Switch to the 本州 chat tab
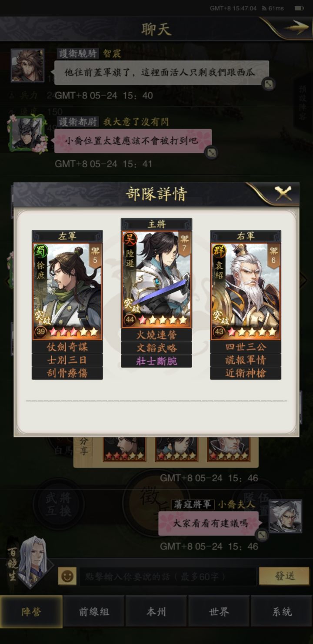 tap(156, 611)
